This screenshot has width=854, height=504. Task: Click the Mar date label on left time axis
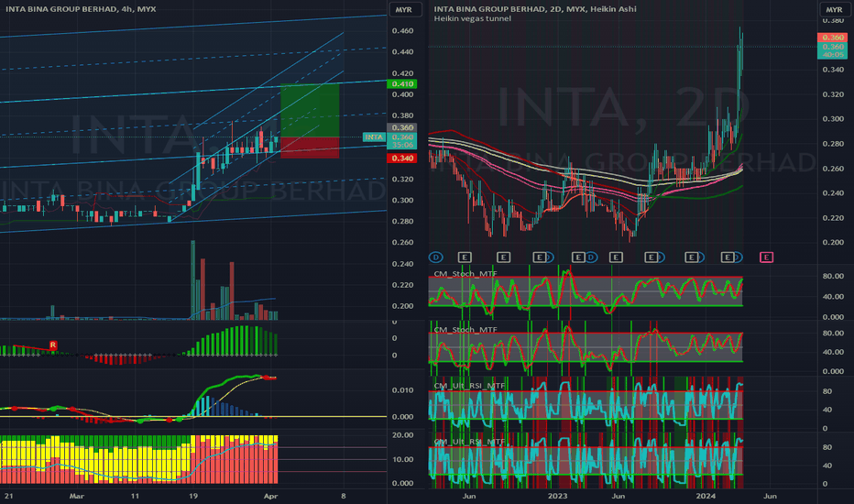coord(77,496)
